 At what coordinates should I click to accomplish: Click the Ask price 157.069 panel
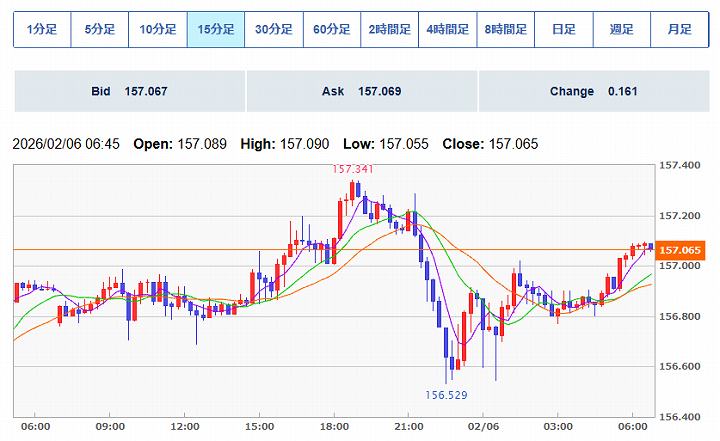pos(361,92)
